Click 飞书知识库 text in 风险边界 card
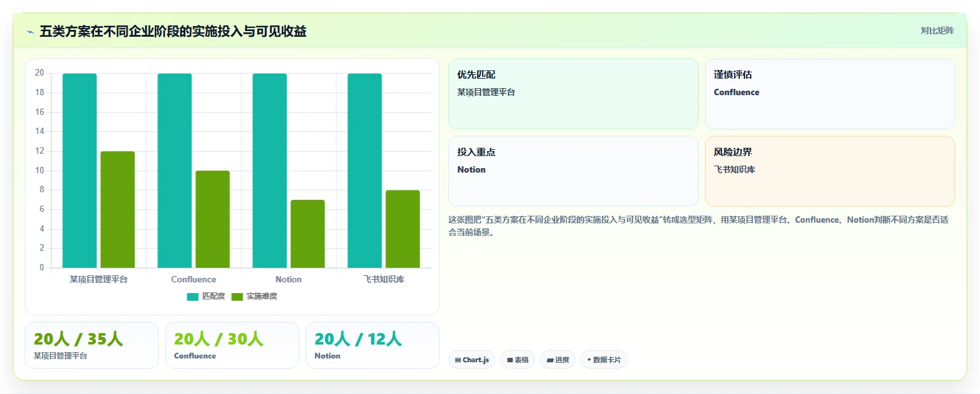 click(x=734, y=169)
